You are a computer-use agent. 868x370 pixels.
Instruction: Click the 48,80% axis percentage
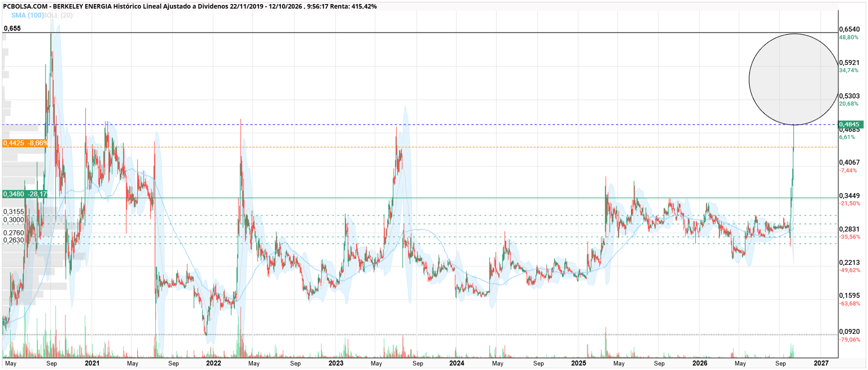tap(849, 37)
